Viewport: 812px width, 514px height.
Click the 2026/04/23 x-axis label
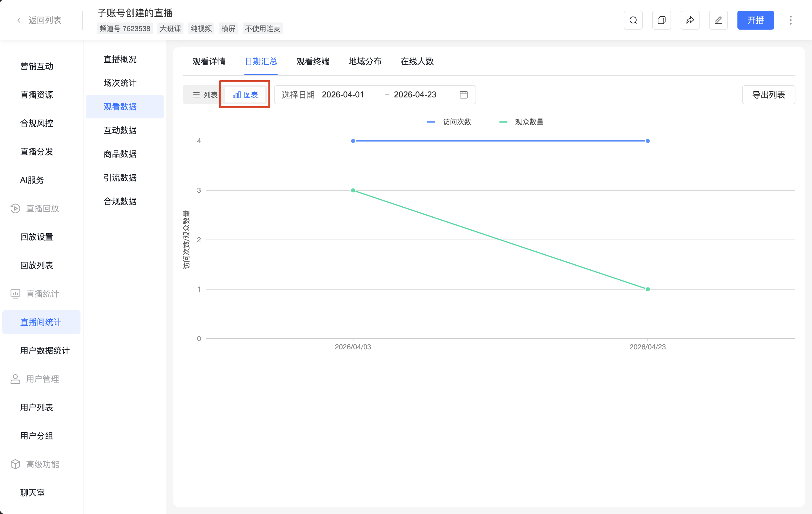coord(647,347)
